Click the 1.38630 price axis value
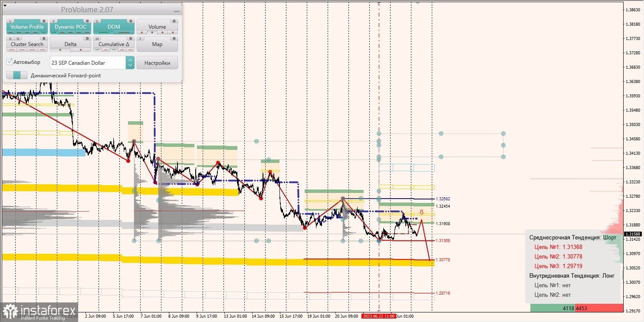Image resolution: width=644 pixels, height=322 pixels. (634, 10)
